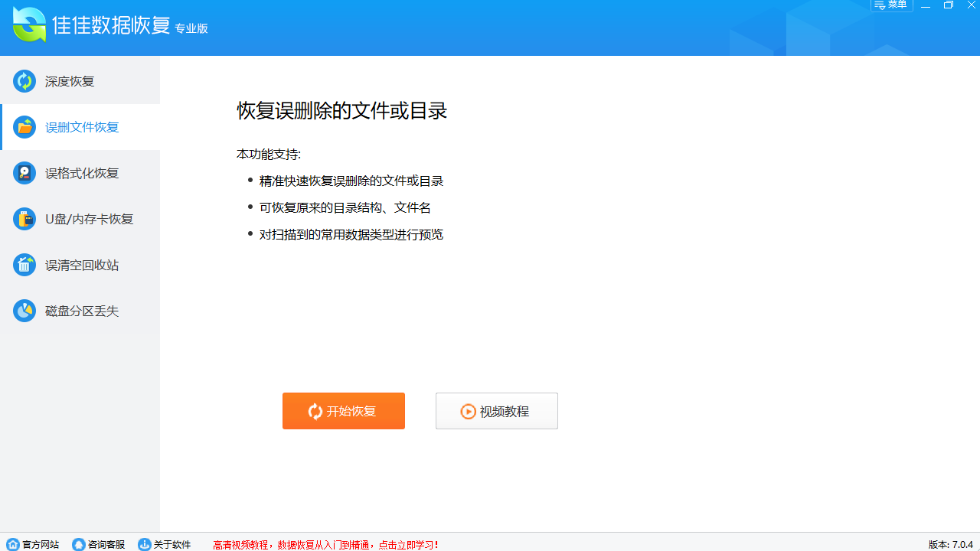Click the bullet 对扫描到的常用数据类型进行预览

[351, 234]
